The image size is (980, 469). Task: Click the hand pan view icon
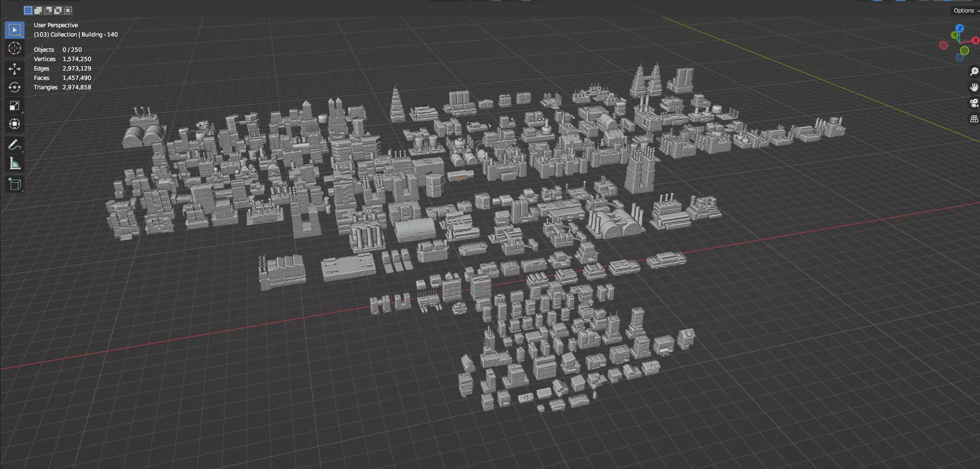(x=974, y=87)
